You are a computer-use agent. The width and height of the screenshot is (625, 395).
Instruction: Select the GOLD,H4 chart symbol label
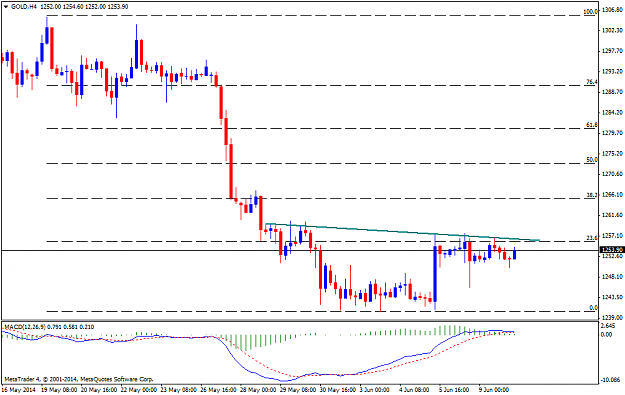[x=25, y=7]
